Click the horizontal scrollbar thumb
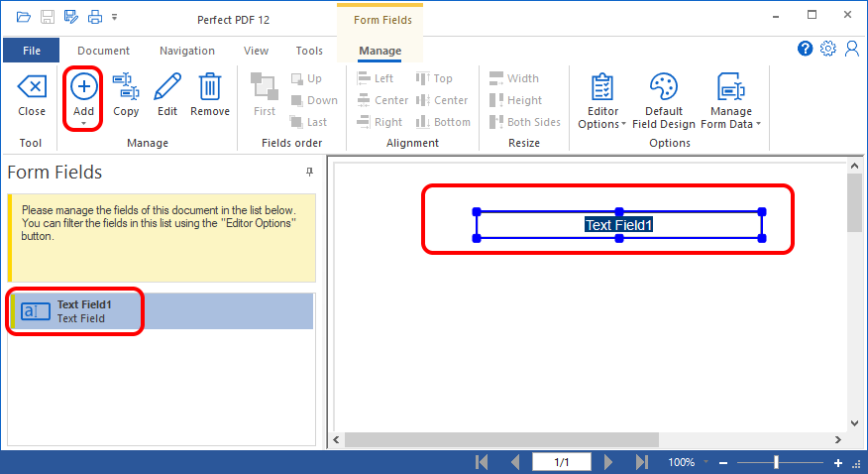Viewport: 868px width, 474px height. 501,439
